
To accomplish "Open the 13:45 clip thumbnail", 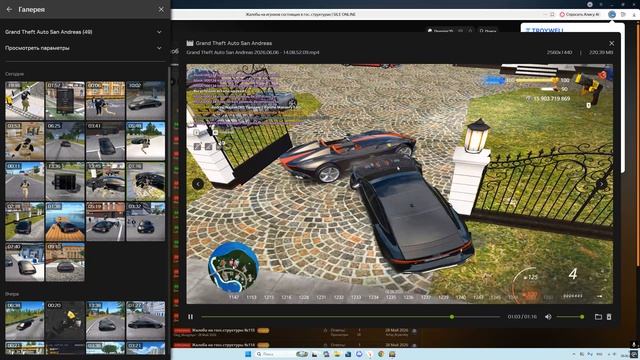I will (x=105, y=181).
